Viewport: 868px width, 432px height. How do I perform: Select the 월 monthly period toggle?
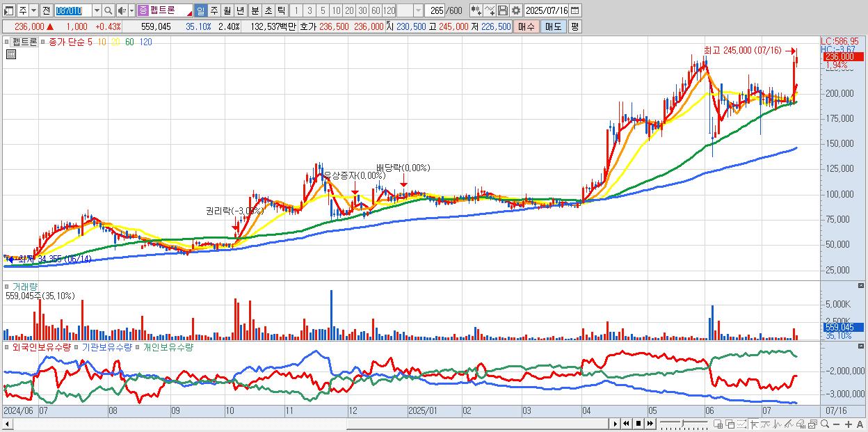point(227,10)
